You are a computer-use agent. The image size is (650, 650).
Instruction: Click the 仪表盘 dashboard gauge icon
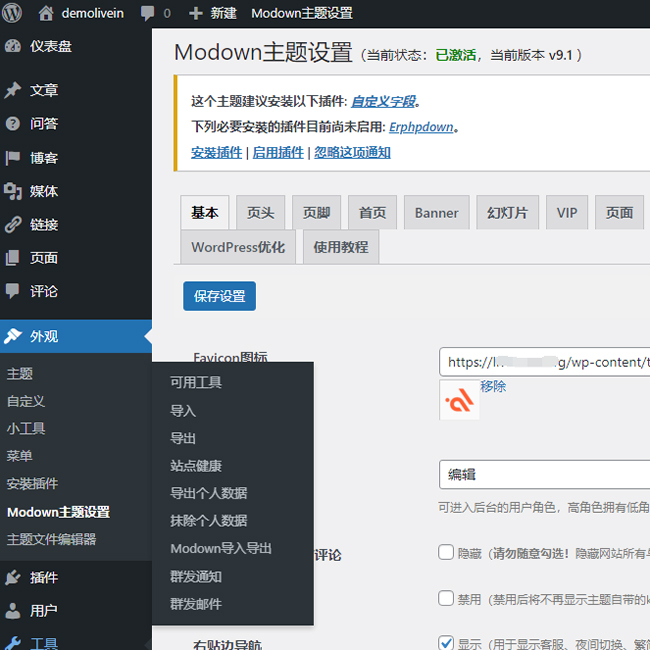13,46
